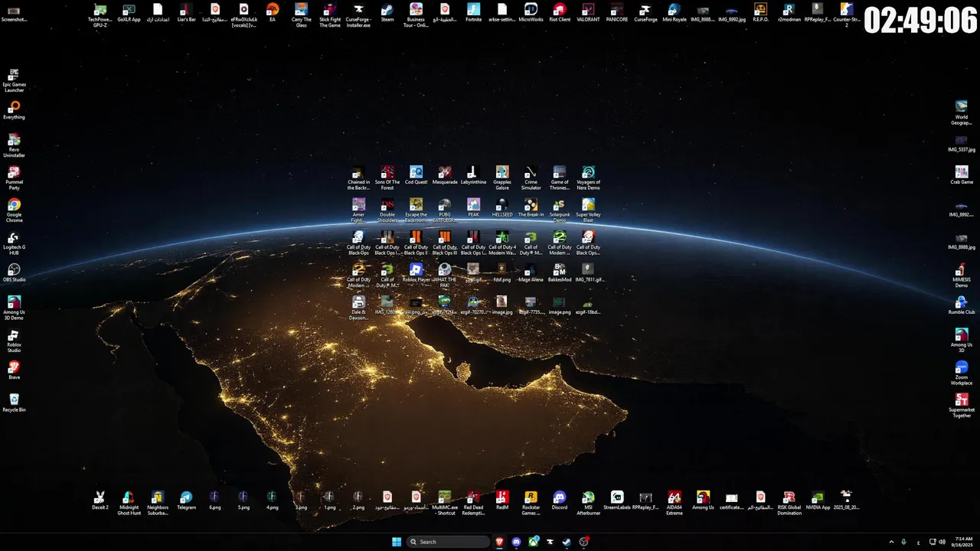Select the Epic Games Launcher icon
This screenshot has width=980, height=551.
(x=14, y=80)
